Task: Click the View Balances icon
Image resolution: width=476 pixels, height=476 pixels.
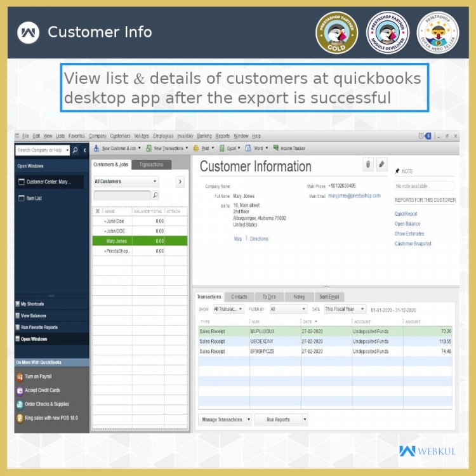Action: (18, 315)
